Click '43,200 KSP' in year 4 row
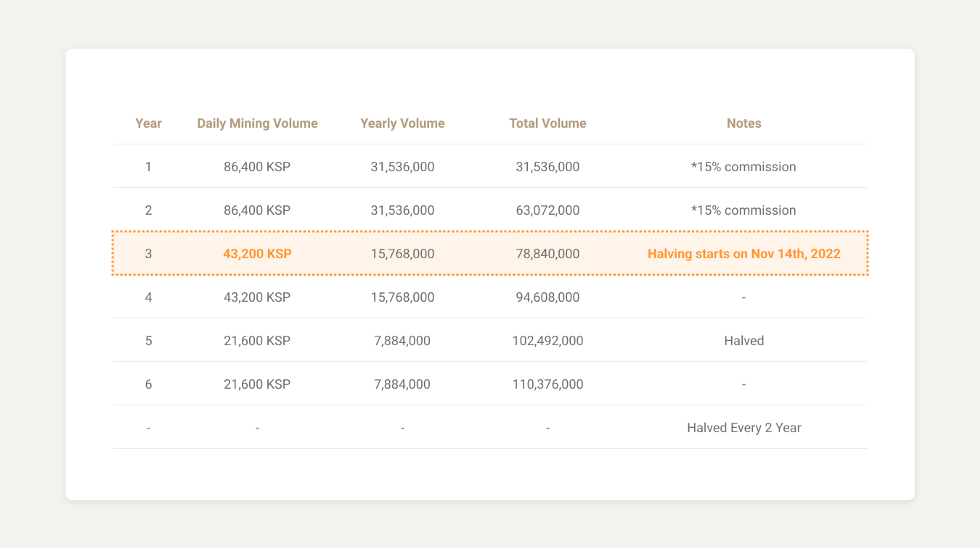The width and height of the screenshot is (980, 548). pos(257,297)
